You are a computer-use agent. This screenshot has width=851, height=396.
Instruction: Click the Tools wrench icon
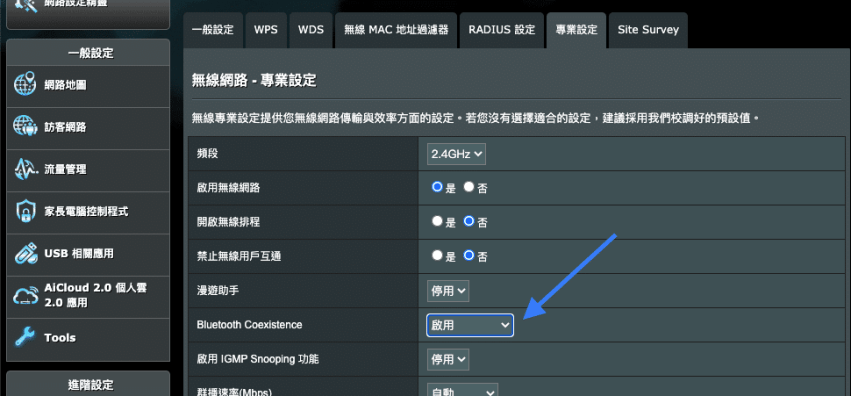coord(25,337)
